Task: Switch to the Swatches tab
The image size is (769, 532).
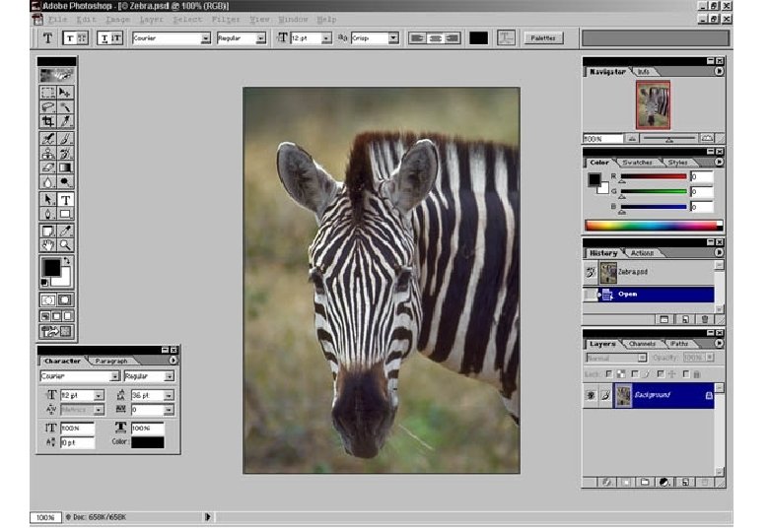Action: point(637,163)
